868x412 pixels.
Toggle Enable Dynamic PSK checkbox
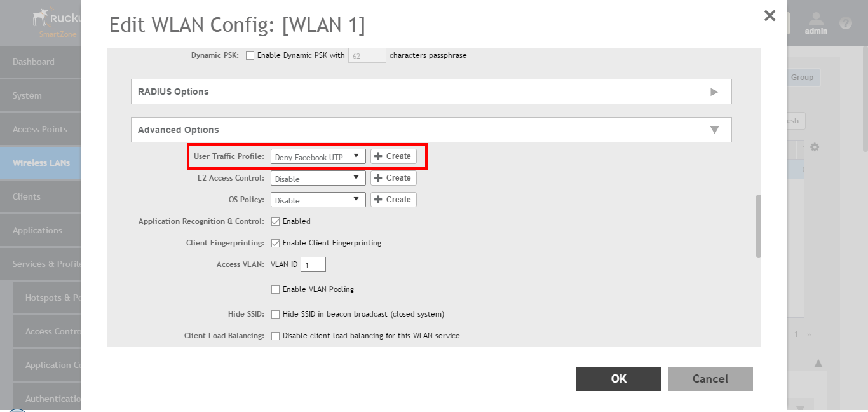pyautogui.click(x=250, y=55)
